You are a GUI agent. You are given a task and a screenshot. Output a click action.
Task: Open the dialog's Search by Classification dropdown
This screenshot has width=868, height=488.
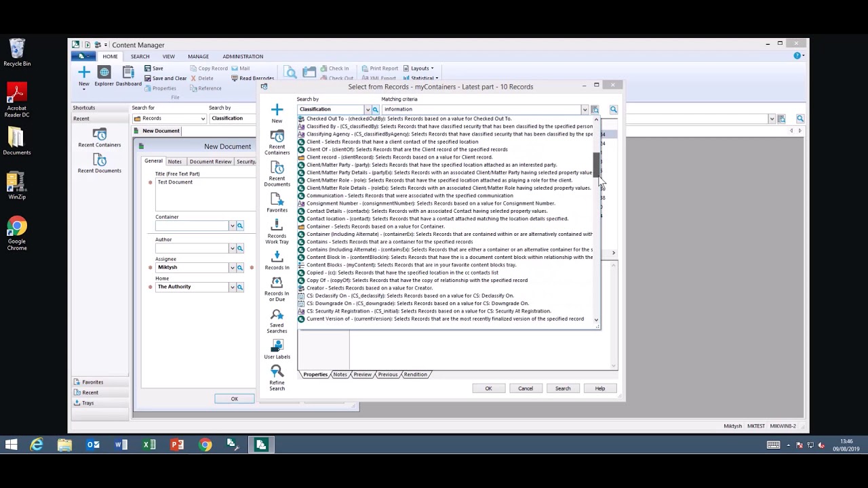368,109
